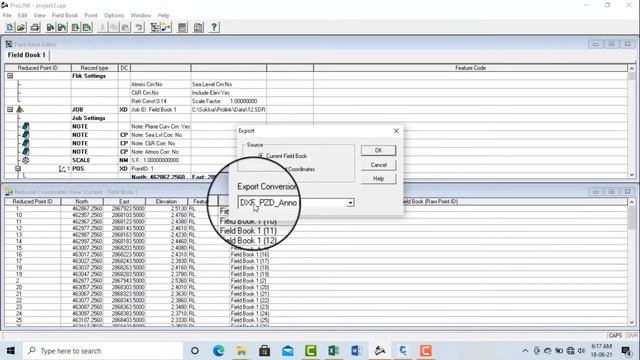Click the Windows Start button
640x360 pixels.
point(11,351)
